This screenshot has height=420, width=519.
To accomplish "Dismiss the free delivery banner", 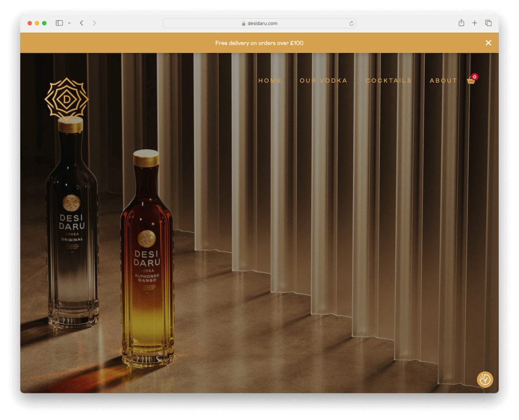I will (488, 43).
